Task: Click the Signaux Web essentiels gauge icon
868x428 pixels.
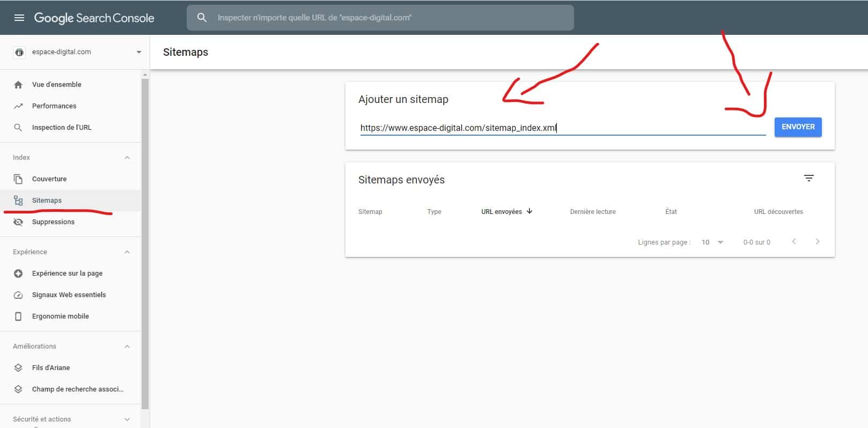Action: click(18, 295)
